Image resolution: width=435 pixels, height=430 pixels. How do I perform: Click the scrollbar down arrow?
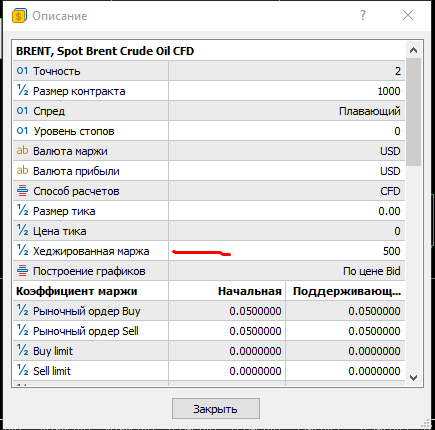click(x=414, y=378)
